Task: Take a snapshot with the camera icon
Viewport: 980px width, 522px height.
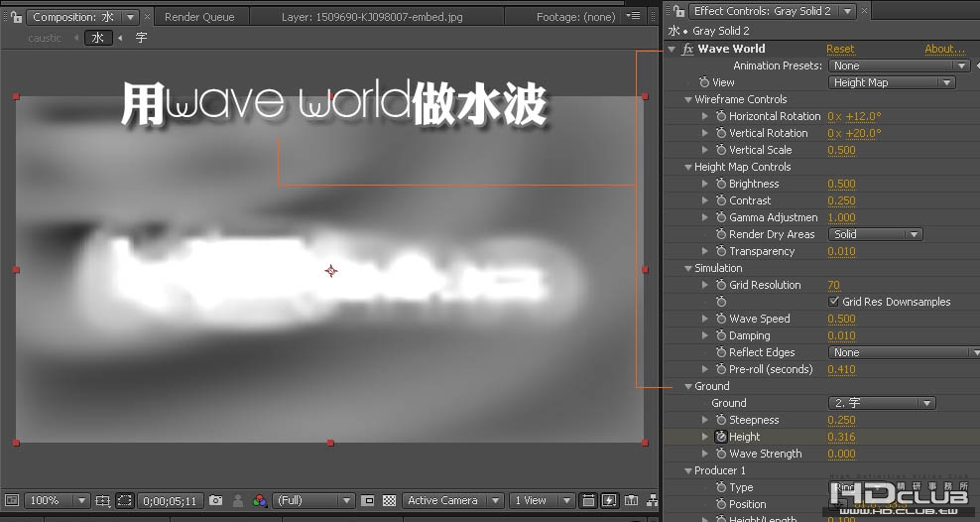Action: click(x=215, y=500)
